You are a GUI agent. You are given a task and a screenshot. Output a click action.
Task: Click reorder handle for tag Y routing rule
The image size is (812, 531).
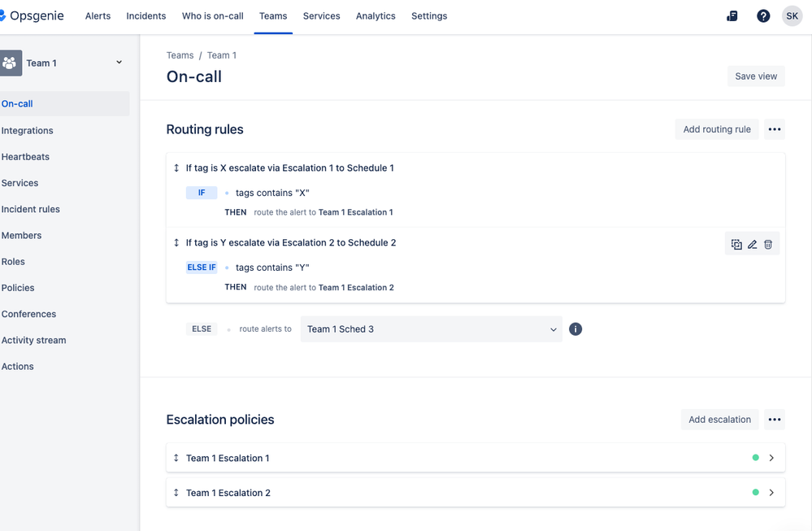176,242
